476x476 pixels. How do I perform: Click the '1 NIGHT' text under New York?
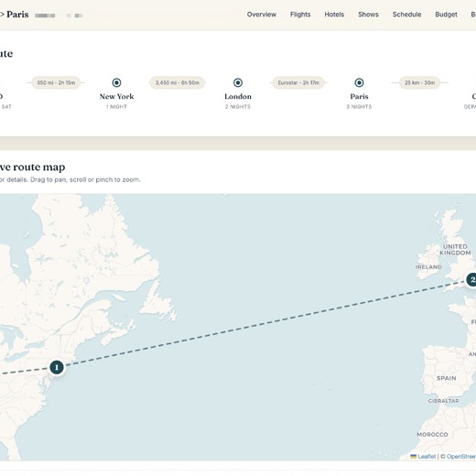coord(116,107)
